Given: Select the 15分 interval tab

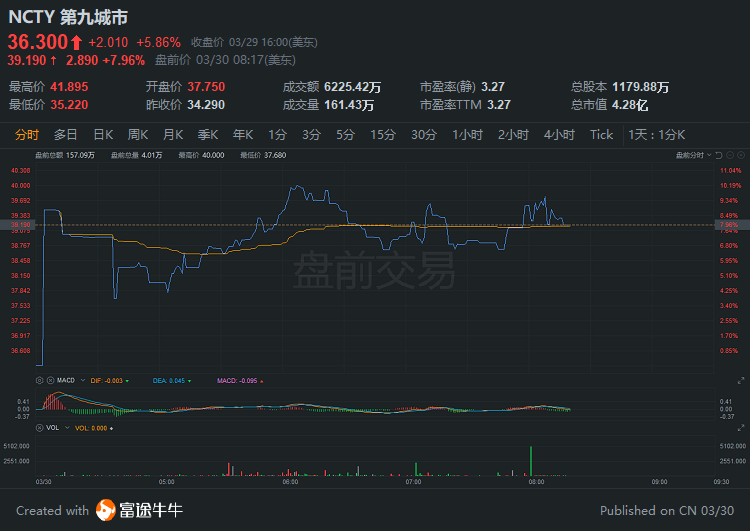Looking at the screenshot, I should (x=383, y=135).
